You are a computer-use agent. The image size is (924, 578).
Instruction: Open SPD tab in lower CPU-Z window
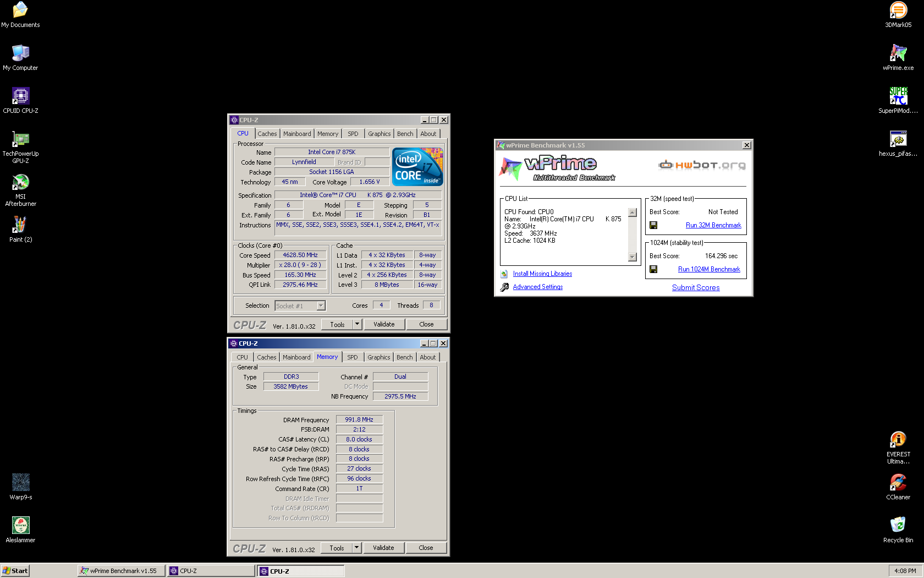[353, 357]
